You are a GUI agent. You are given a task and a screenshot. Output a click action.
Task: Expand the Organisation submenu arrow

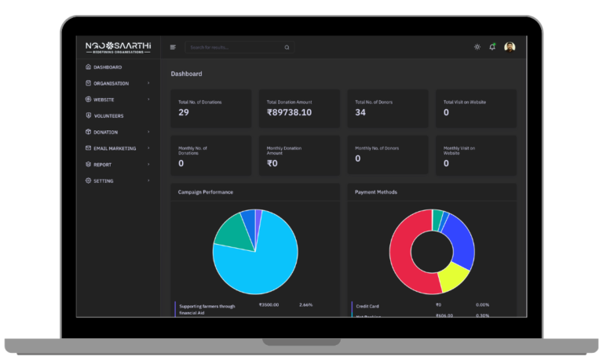(x=148, y=83)
